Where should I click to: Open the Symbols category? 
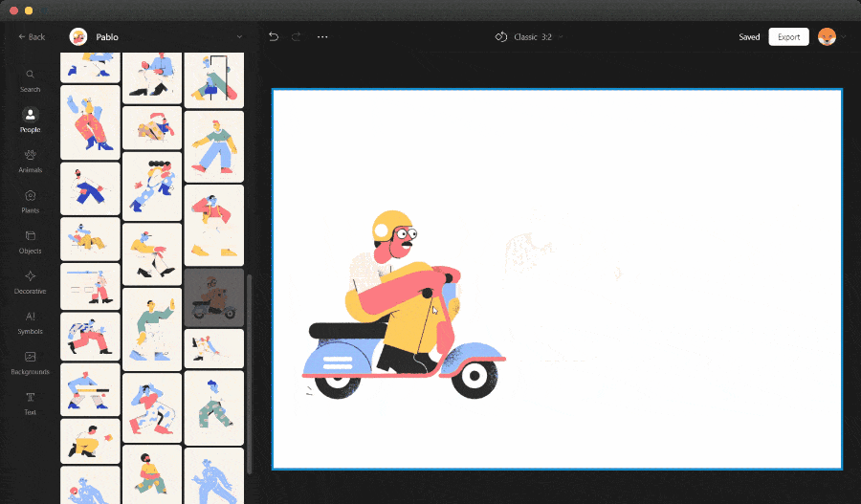[31, 322]
